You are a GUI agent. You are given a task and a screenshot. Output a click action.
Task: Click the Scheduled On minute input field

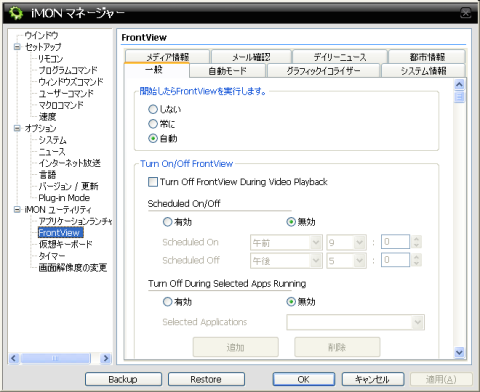click(x=395, y=242)
